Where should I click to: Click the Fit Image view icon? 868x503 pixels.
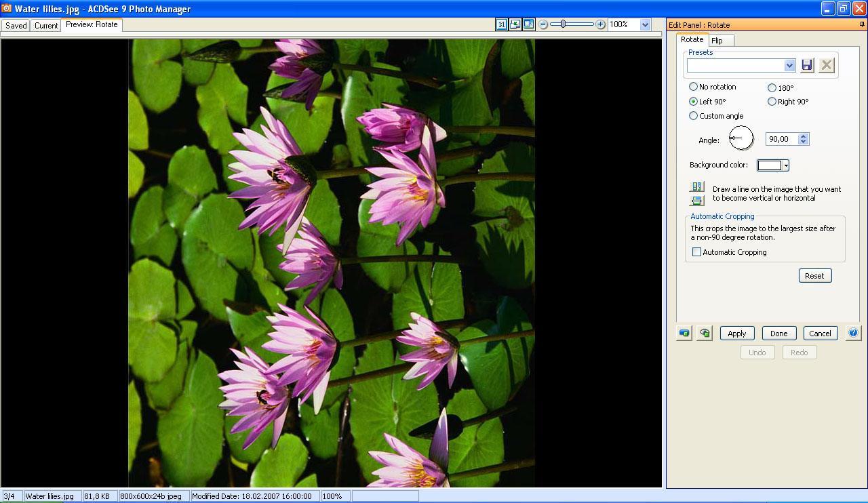pos(514,24)
